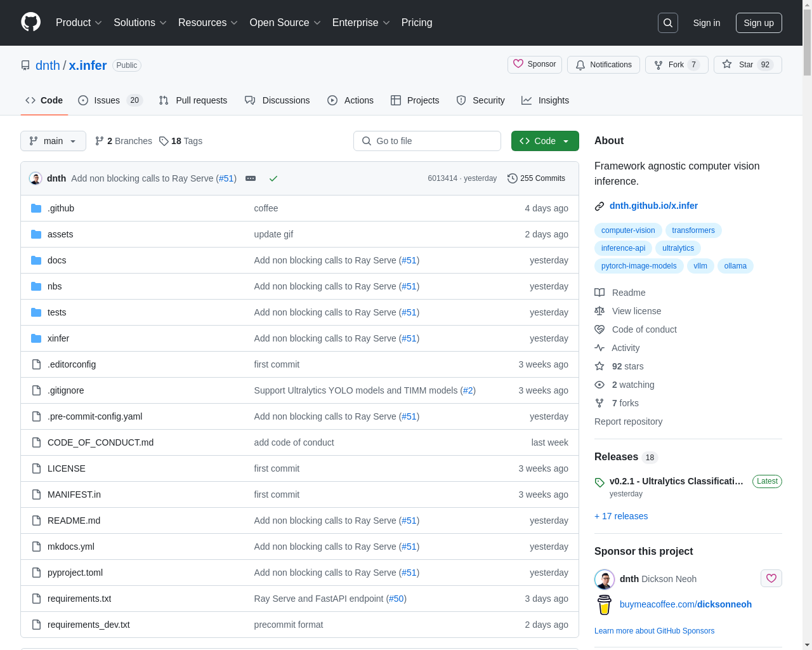Click the LICENSE file icon
Screen dimensions: 812x650
click(x=36, y=468)
